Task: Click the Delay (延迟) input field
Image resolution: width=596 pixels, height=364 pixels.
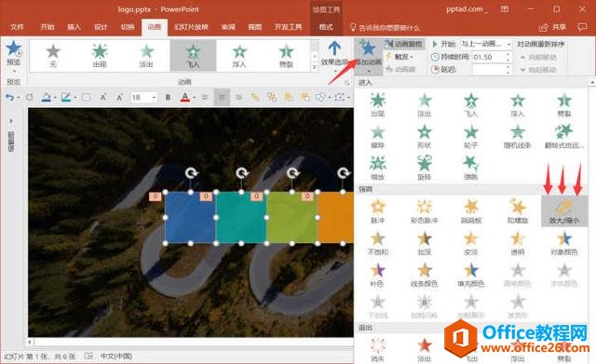Action: coord(489,70)
